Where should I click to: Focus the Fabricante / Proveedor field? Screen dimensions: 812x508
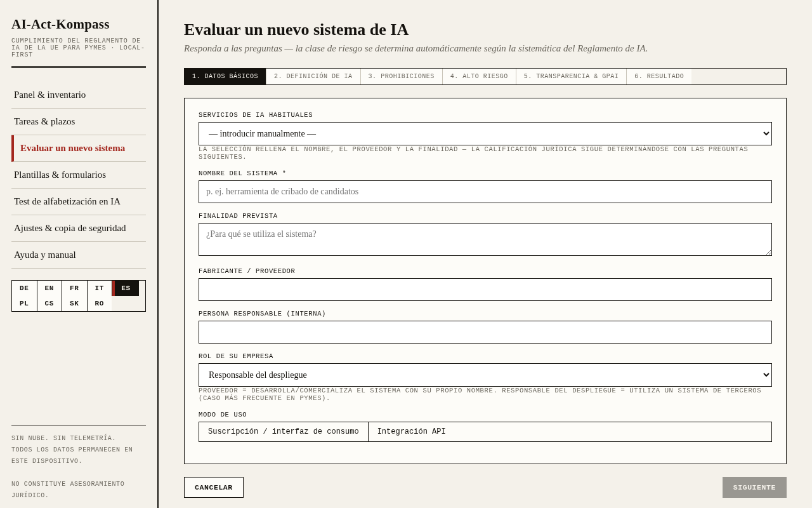[x=485, y=290]
